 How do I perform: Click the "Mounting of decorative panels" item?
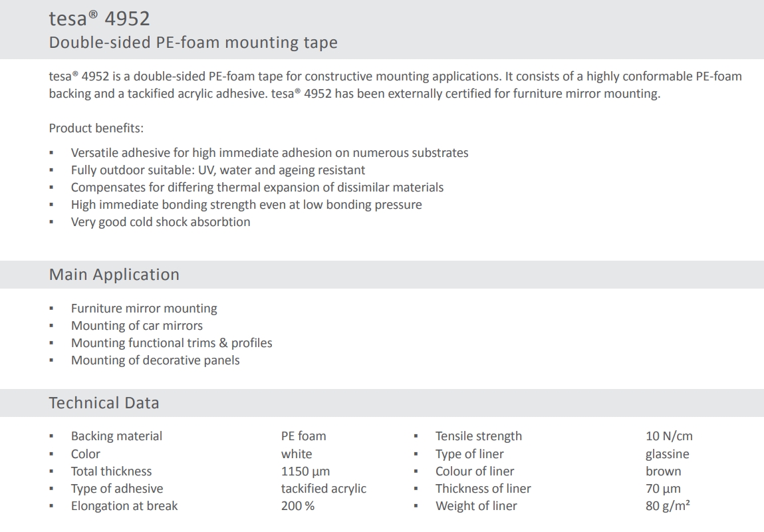coord(155,360)
